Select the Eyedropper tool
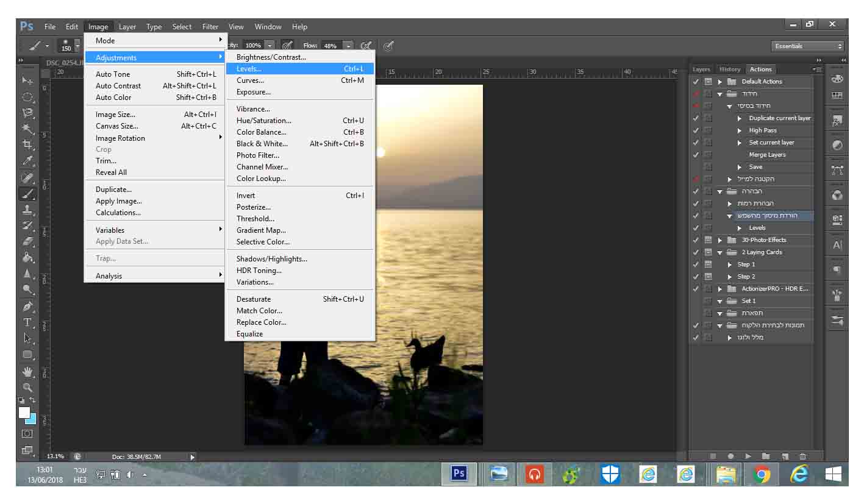This screenshot has width=864, height=504. 27,161
